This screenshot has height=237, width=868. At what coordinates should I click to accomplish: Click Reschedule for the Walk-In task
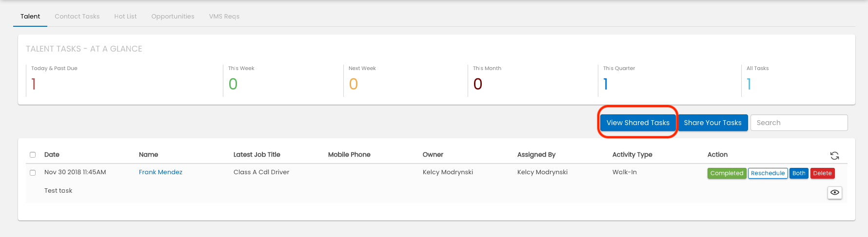coord(768,173)
